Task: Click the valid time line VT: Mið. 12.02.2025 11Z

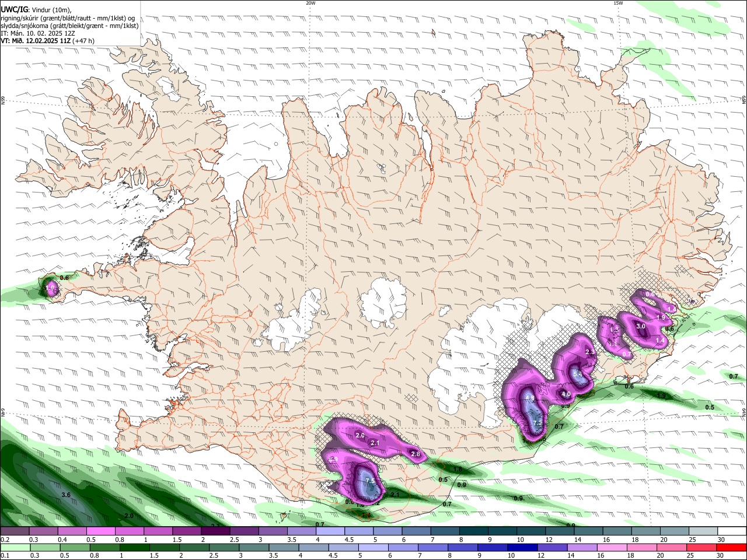Action: point(36,41)
